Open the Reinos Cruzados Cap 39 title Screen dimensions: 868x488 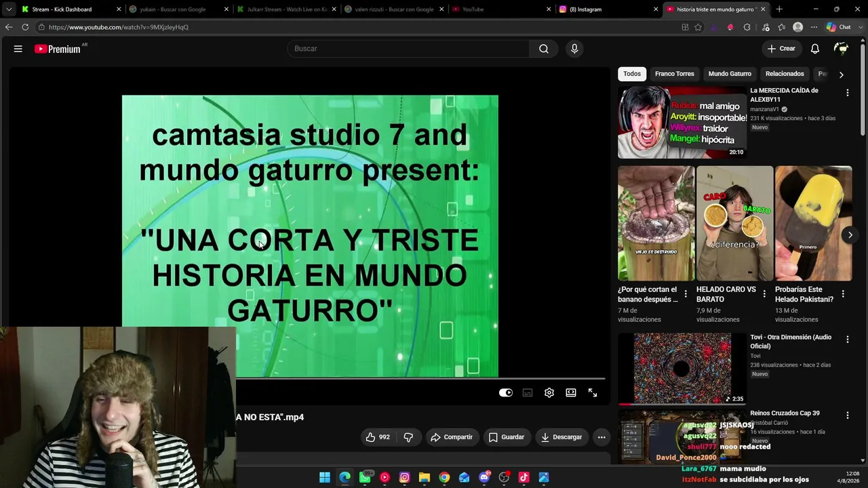(x=785, y=413)
